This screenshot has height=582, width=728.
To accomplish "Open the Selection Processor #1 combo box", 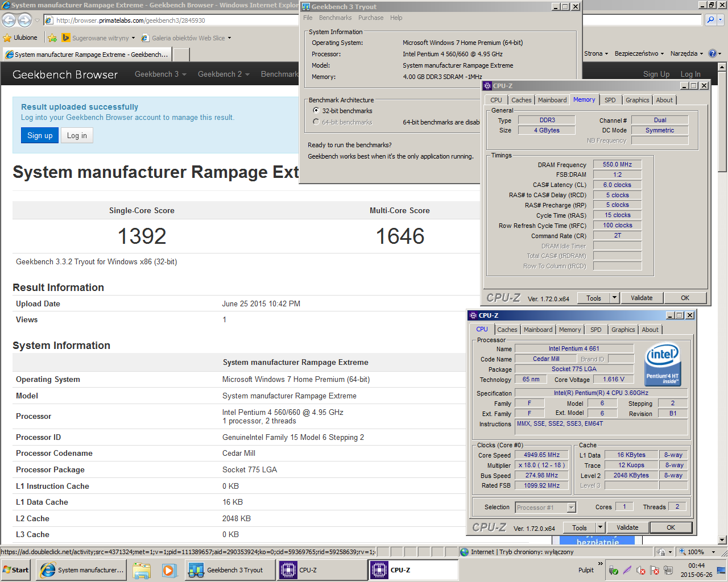I will (x=546, y=508).
